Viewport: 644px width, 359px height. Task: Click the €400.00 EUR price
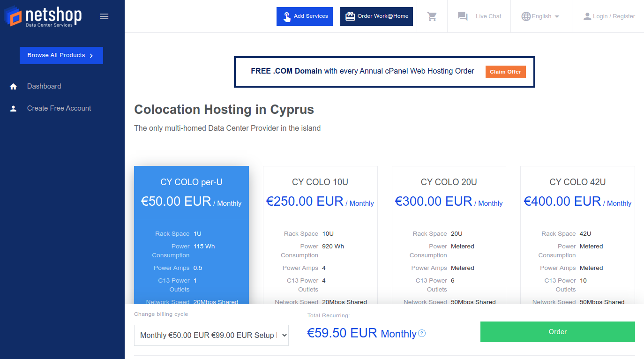point(562,202)
